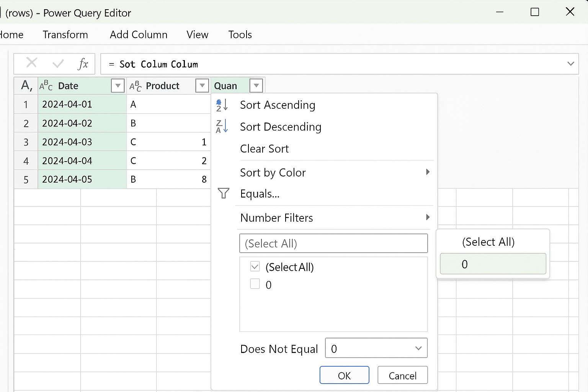Expand Number Filters submenu arrow

428,217
